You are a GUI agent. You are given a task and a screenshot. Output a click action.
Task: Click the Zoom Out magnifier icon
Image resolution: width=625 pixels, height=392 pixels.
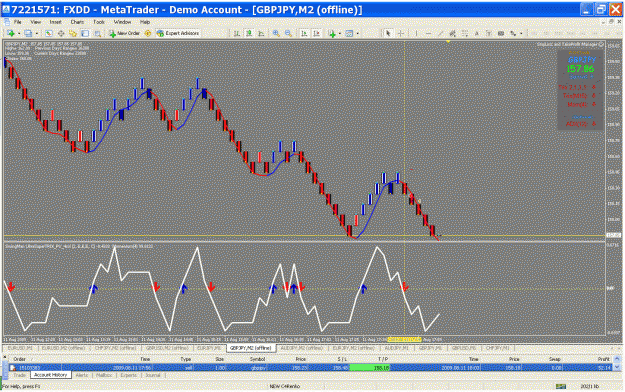coord(288,33)
